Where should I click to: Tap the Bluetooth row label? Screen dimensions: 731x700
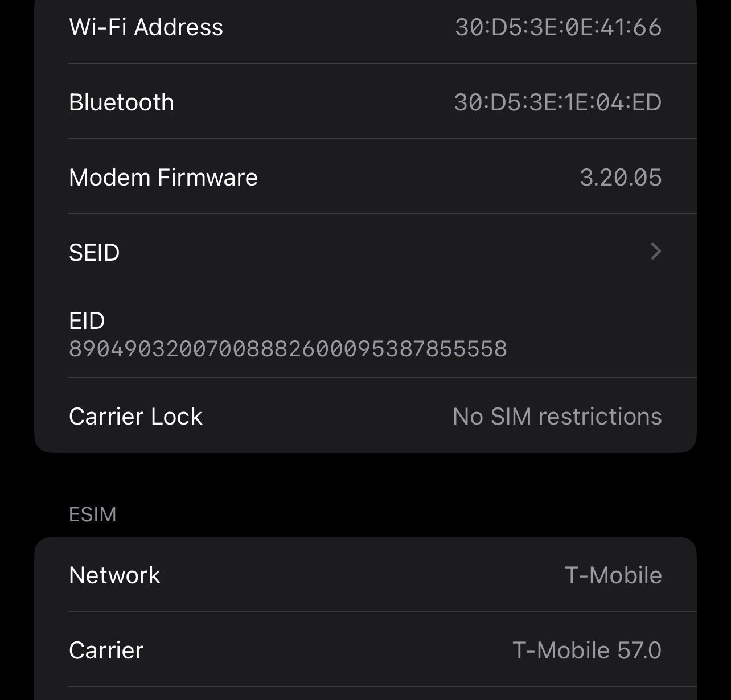point(121,102)
